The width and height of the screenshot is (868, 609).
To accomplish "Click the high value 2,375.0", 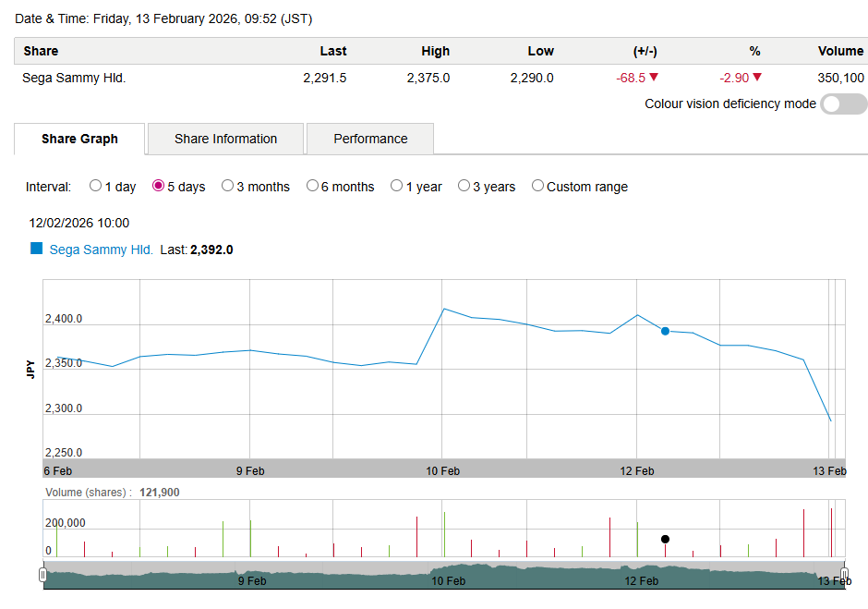I will 428,79.
